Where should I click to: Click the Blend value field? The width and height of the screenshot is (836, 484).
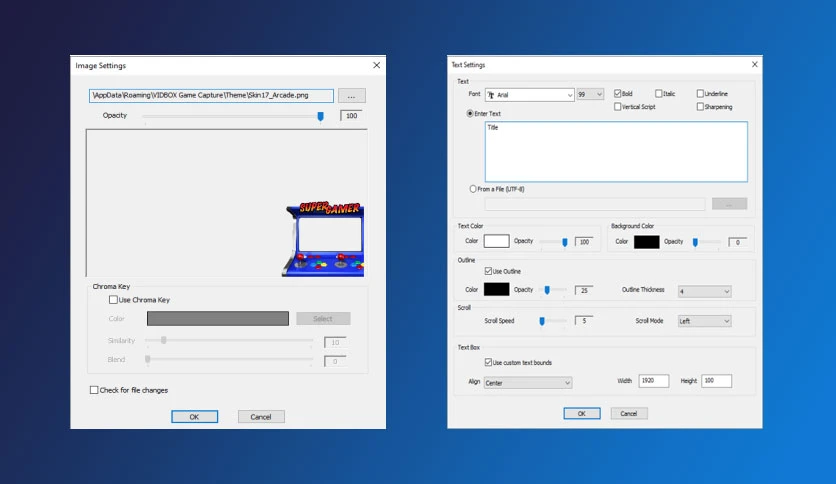point(335,361)
